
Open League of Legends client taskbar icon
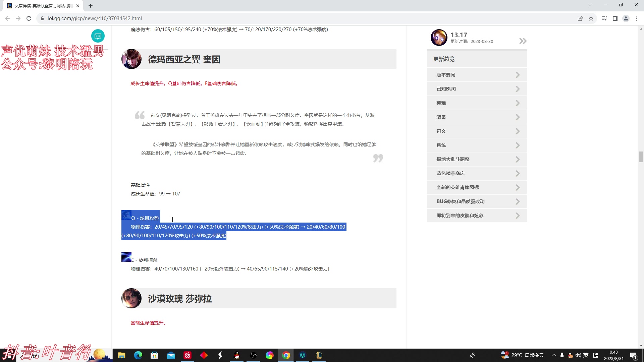[319, 355]
